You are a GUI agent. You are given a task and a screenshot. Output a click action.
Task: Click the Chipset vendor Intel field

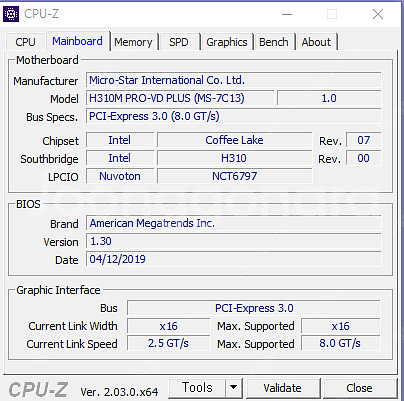click(x=120, y=140)
